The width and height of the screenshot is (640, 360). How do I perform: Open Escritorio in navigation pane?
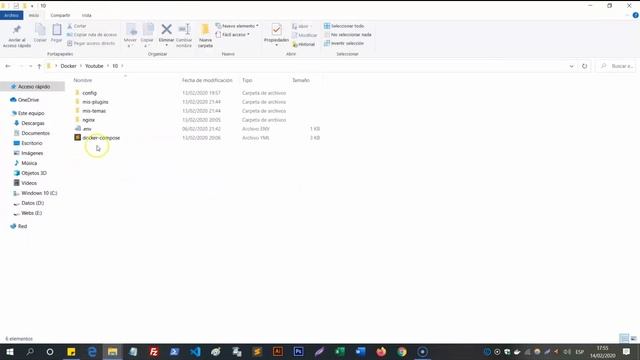click(31, 143)
